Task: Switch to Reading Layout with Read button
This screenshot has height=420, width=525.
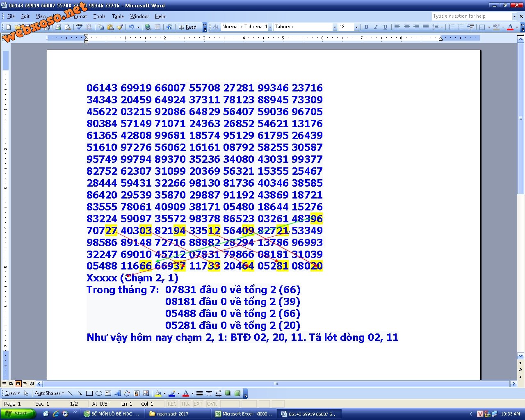Action: pos(188,27)
